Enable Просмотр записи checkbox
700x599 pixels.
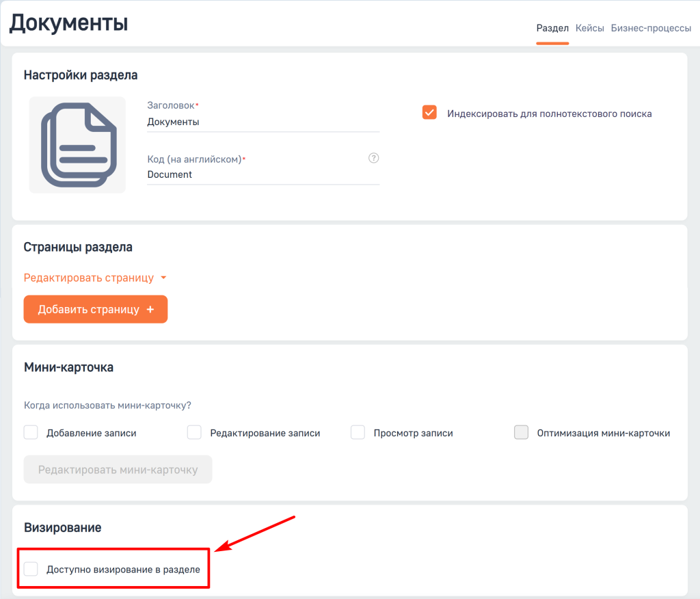click(358, 432)
